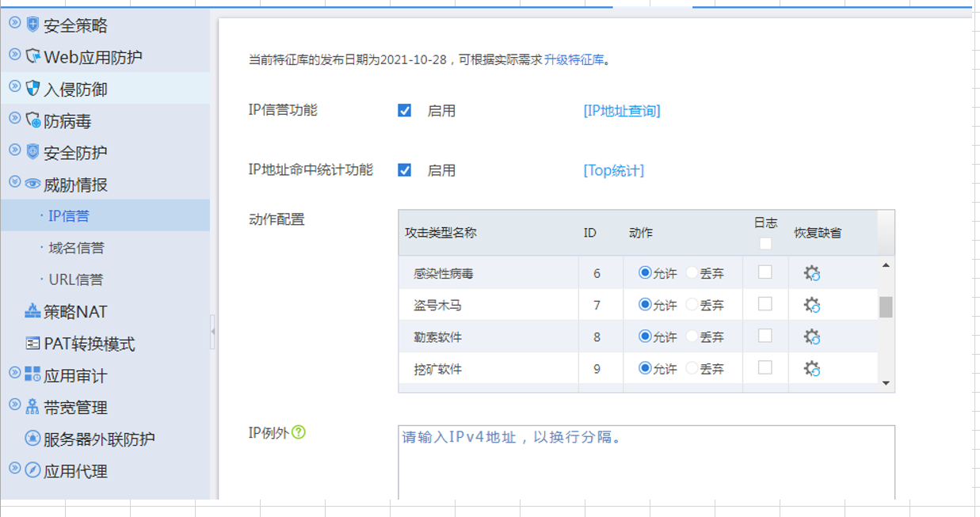Click the ID column header
Screen dimensions: 980x517
(x=589, y=233)
